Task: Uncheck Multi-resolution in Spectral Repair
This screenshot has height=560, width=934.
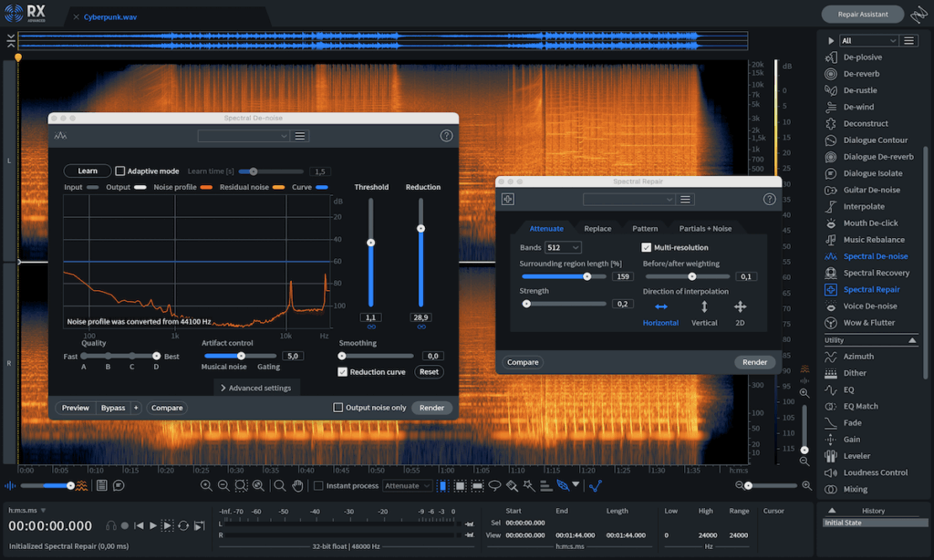Action: pos(647,247)
